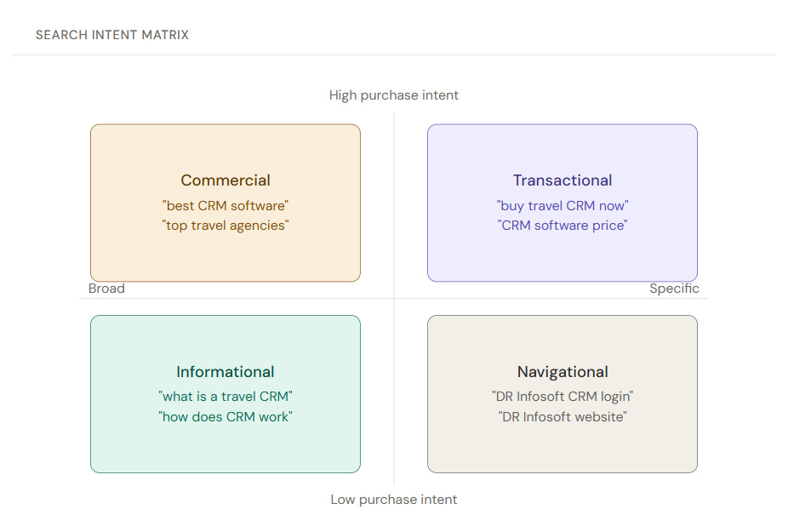Select the "best CRM software" example text
Image resolution: width=788 pixels, height=532 pixels.
[226, 205]
